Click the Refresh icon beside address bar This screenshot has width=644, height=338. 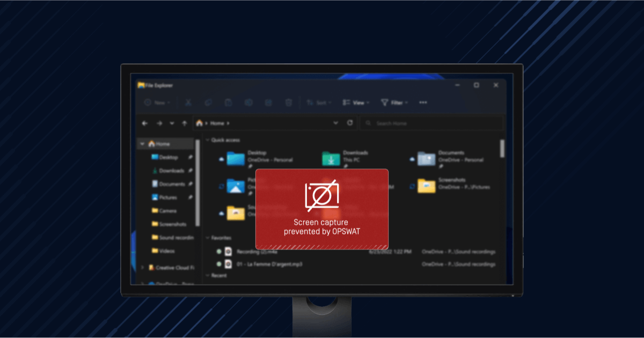[x=350, y=123]
